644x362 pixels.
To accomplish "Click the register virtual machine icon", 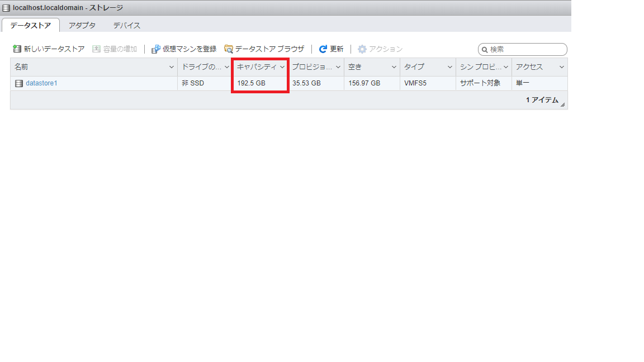I will [155, 49].
